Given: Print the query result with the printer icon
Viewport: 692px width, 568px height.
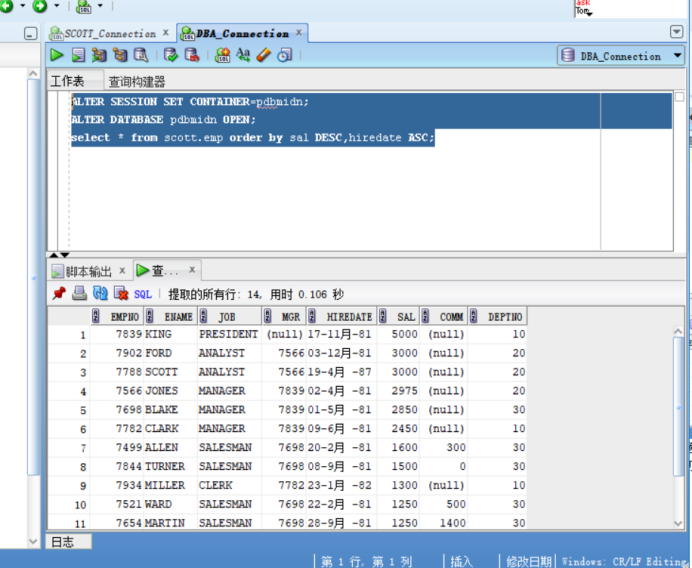Looking at the screenshot, I should tap(79, 293).
